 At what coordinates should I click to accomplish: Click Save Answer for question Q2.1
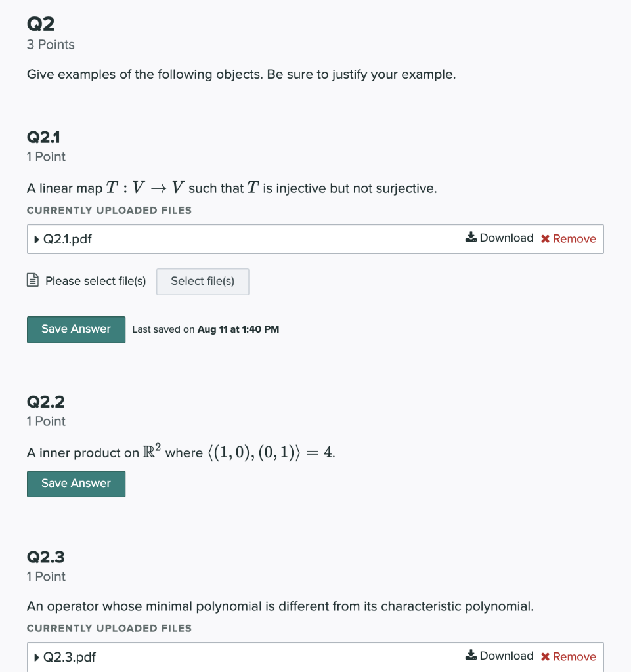76,329
